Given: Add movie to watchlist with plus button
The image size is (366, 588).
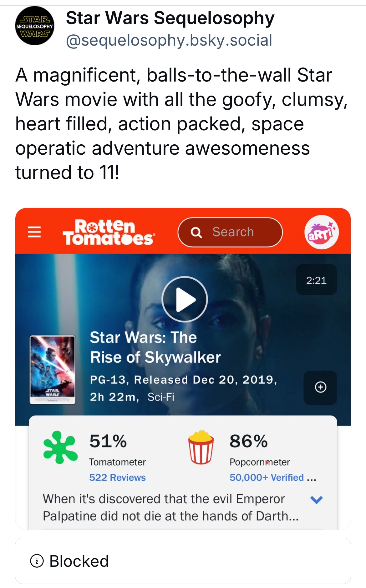Looking at the screenshot, I should coord(320,387).
